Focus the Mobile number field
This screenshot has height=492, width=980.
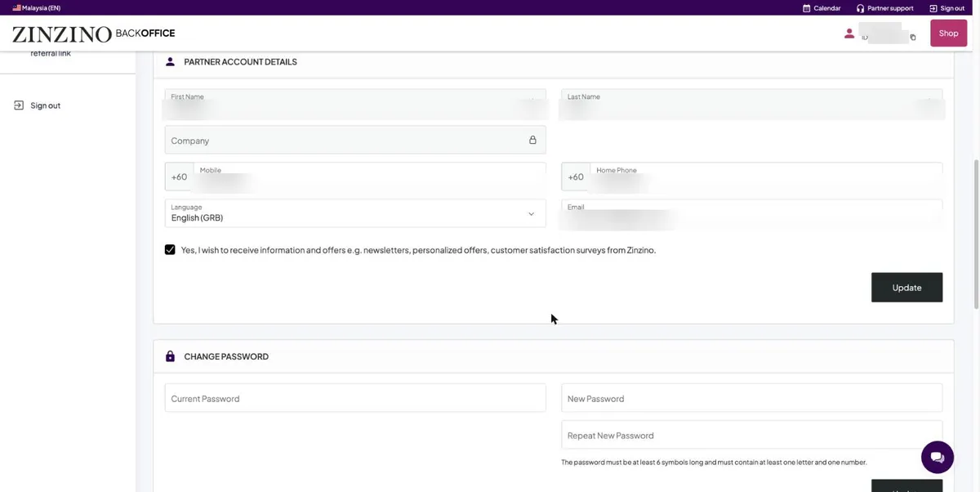[369, 177]
